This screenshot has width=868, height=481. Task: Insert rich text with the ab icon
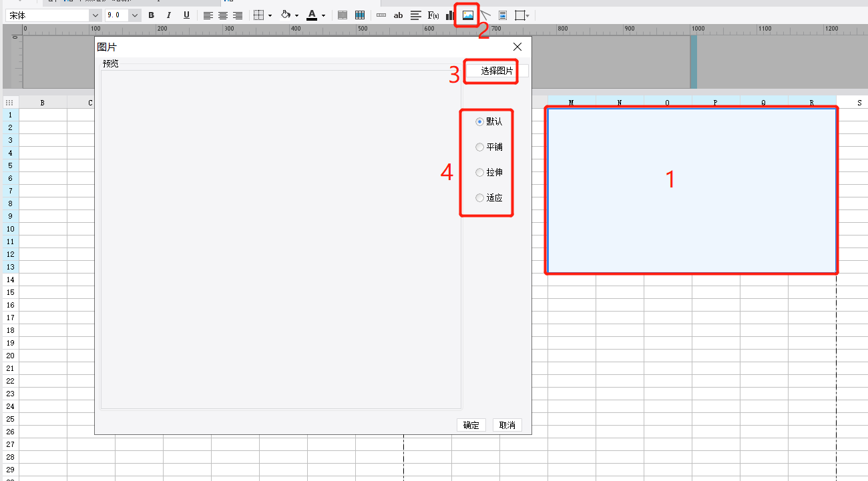tap(399, 15)
